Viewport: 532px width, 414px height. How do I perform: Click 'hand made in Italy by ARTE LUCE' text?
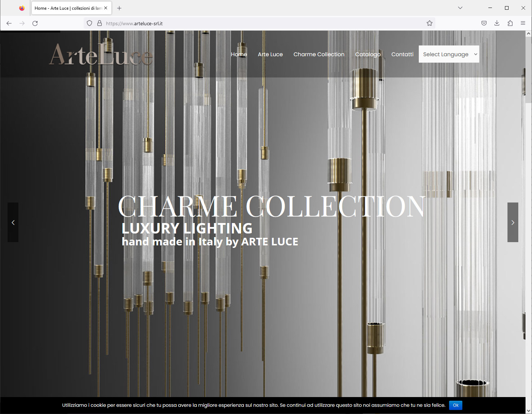coord(210,242)
